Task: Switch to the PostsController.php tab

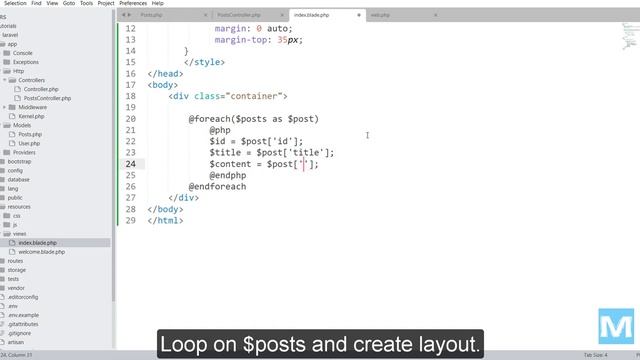Action: tap(239, 15)
